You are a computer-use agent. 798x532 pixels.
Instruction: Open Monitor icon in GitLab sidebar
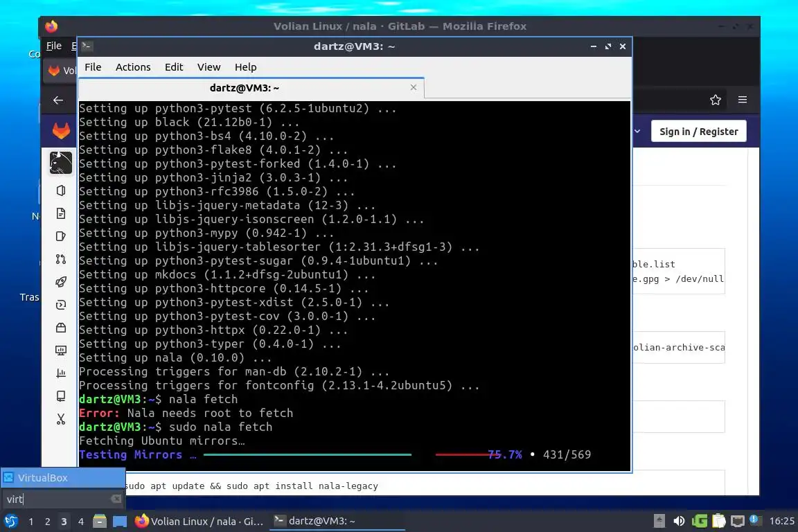point(60,351)
